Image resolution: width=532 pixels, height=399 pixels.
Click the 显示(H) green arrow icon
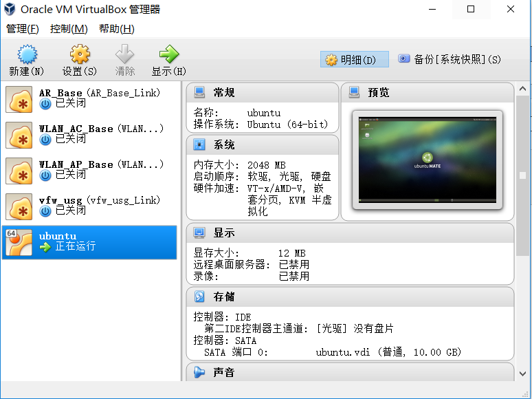pyautogui.click(x=168, y=54)
